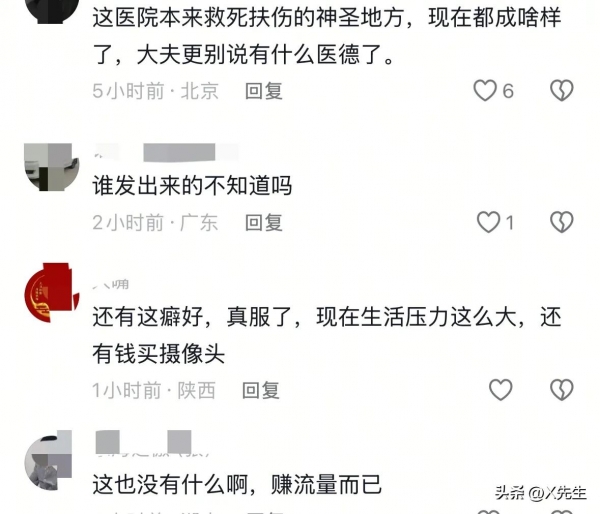Open the red avatar of the Shaanxi commenter
This screenshot has height=514, width=600.
click(51, 292)
